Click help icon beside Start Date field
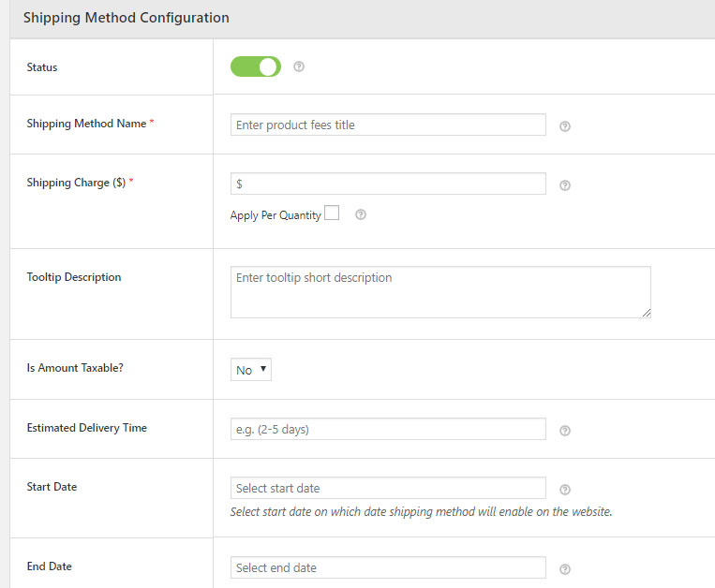This screenshot has height=588, width=715. pyautogui.click(x=564, y=490)
